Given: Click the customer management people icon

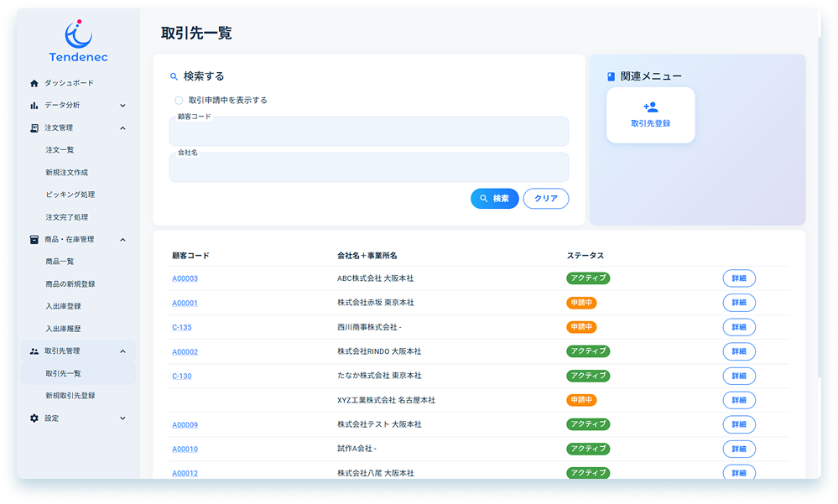Looking at the screenshot, I should pyautogui.click(x=34, y=351).
